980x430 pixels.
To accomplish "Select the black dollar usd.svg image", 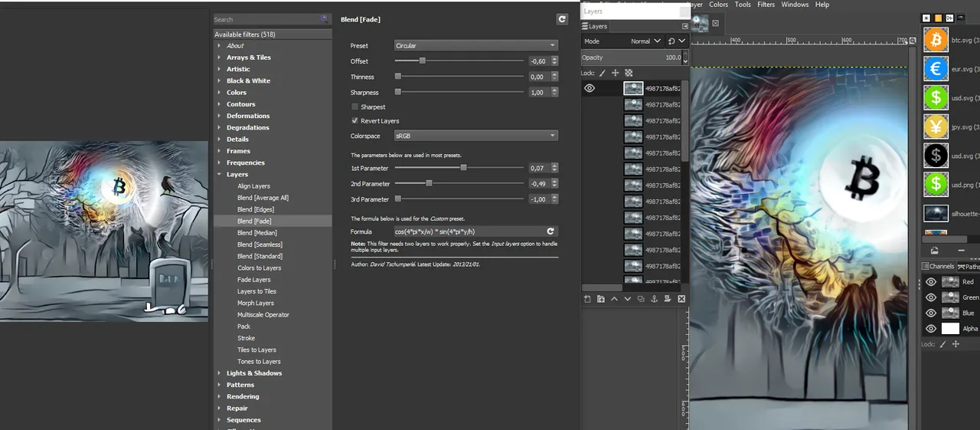I will tap(936, 156).
